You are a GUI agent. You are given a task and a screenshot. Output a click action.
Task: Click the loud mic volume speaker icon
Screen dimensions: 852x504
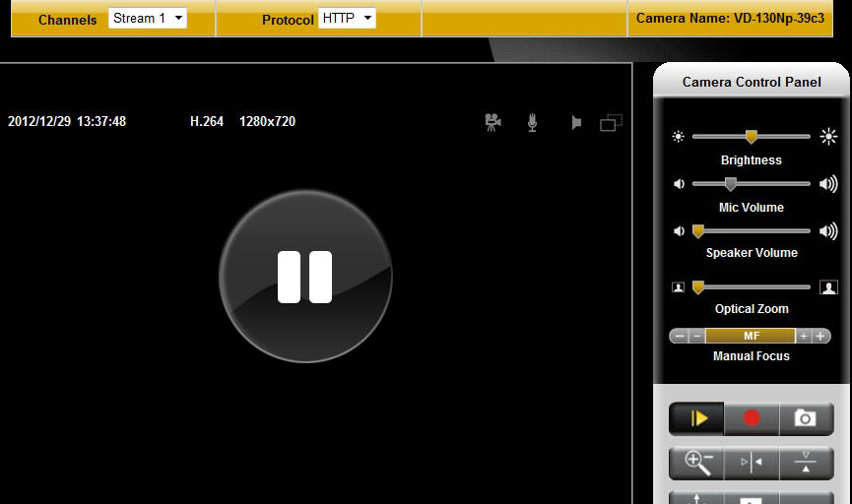pyautogui.click(x=828, y=184)
